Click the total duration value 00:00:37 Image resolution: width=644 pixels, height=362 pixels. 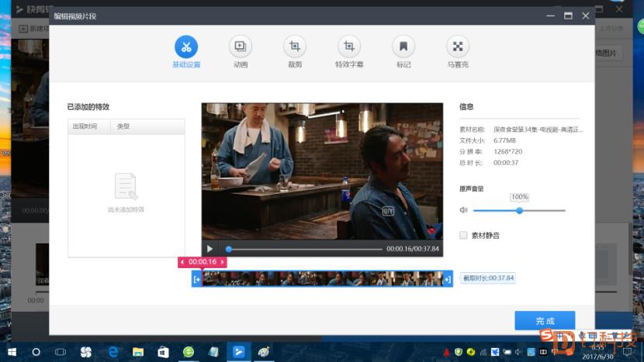click(x=506, y=163)
